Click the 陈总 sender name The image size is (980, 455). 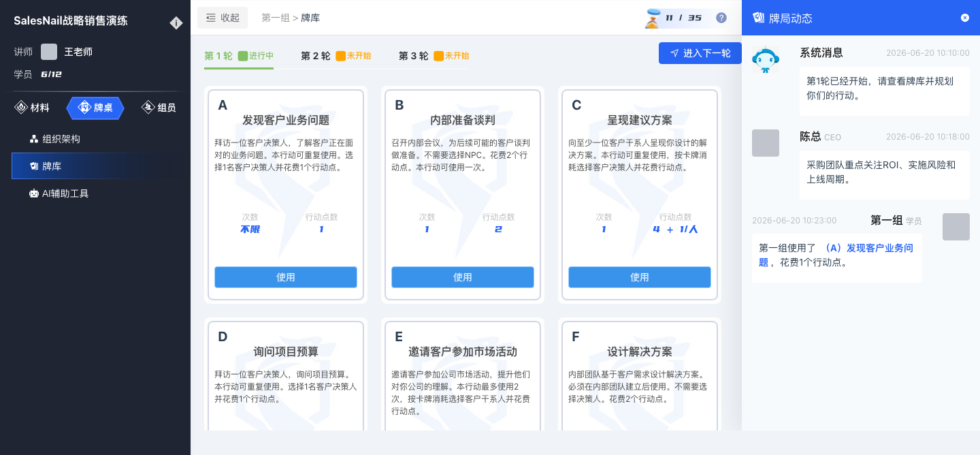click(811, 136)
